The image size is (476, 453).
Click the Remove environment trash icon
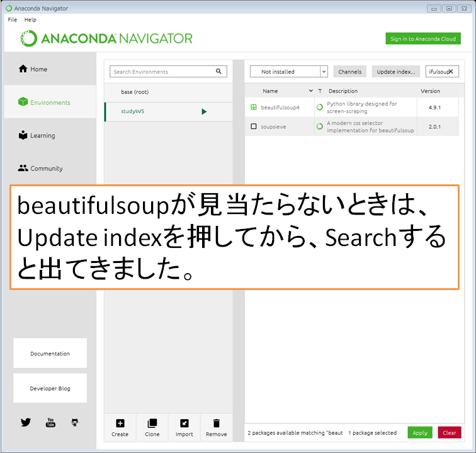(x=217, y=423)
